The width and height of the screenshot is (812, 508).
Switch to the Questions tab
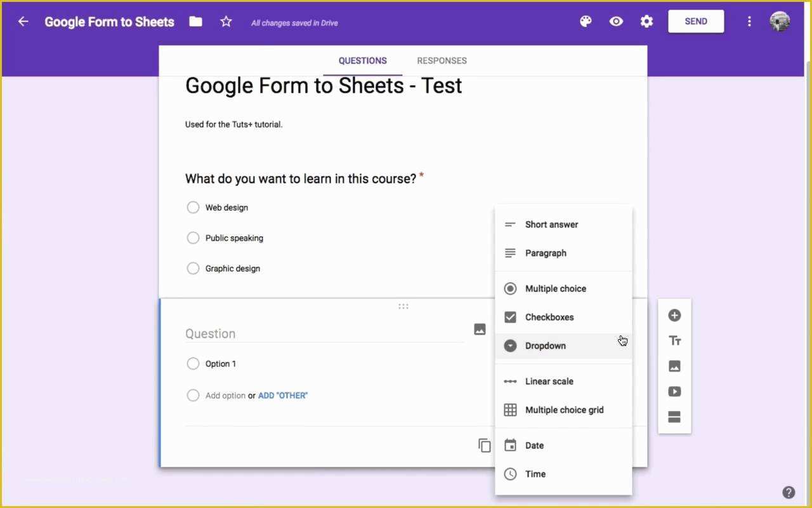pos(362,61)
